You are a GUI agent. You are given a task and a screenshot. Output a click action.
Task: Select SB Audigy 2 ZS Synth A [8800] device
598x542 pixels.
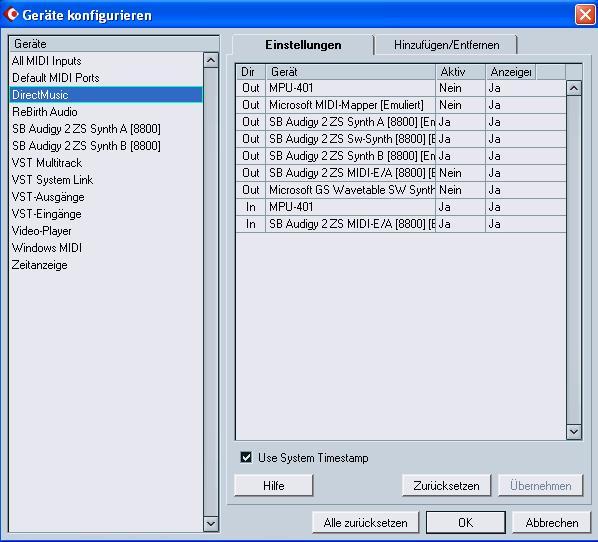[x=106, y=129]
